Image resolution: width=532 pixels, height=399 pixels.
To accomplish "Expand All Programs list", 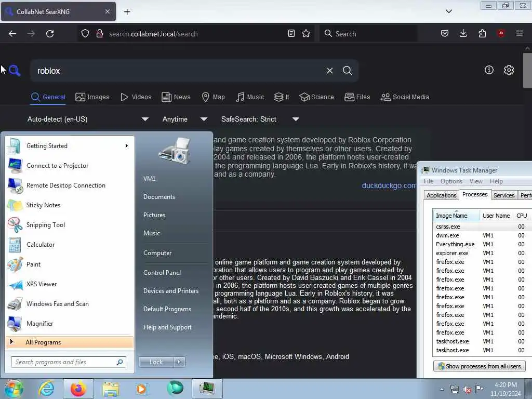I will (x=70, y=342).
